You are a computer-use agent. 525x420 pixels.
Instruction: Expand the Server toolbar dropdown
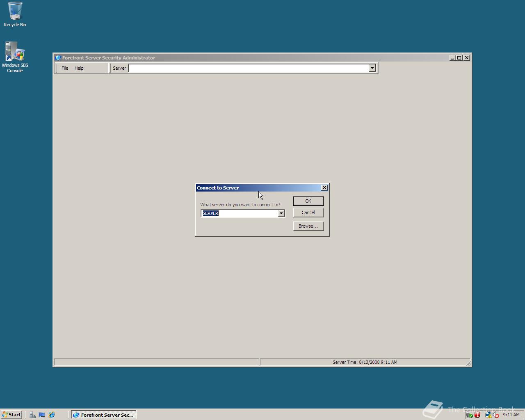click(372, 68)
